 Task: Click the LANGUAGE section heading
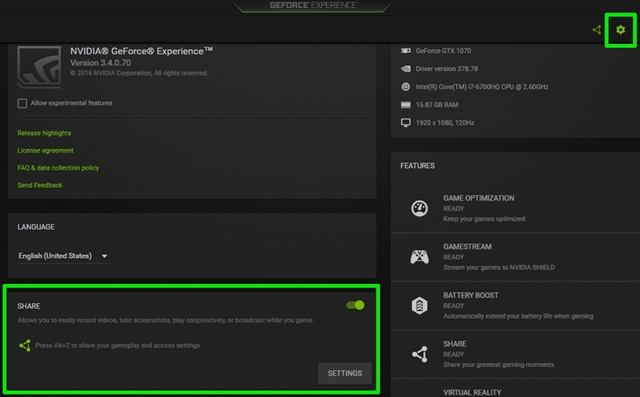tap(36, 227)
